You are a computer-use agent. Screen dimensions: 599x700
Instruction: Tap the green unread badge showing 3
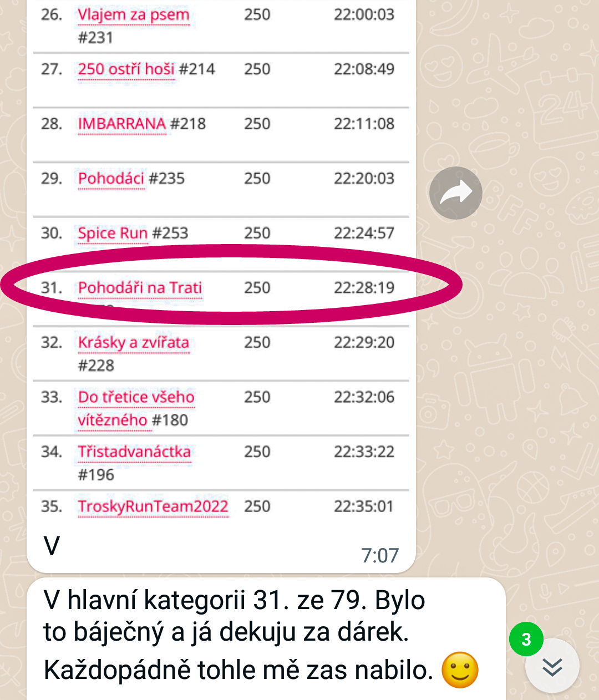(x=526, y=640)
